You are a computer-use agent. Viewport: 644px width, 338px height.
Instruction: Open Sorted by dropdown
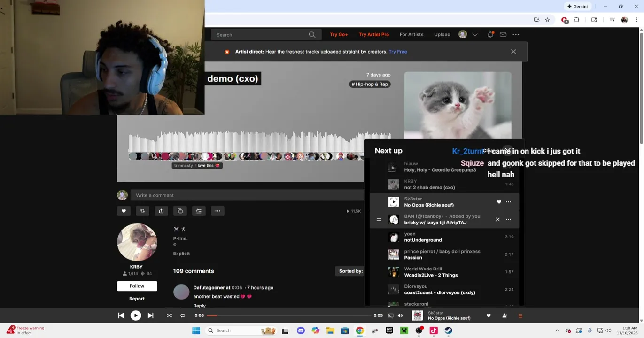351,271
